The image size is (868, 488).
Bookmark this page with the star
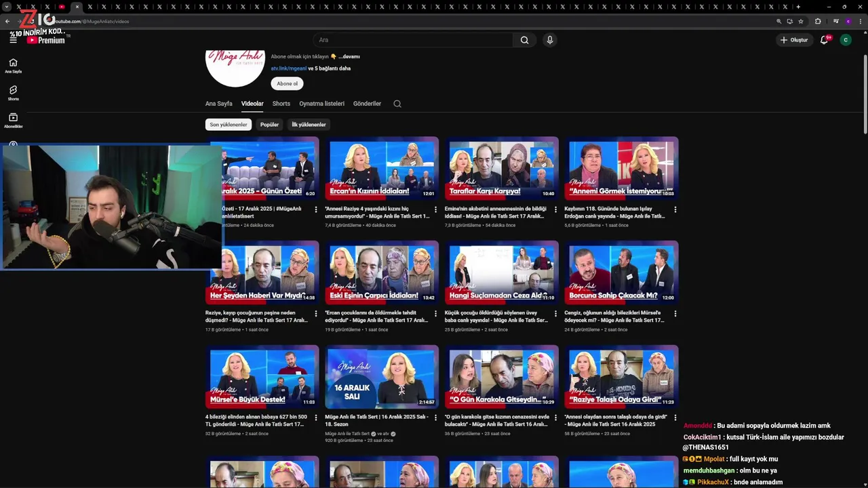800,21
